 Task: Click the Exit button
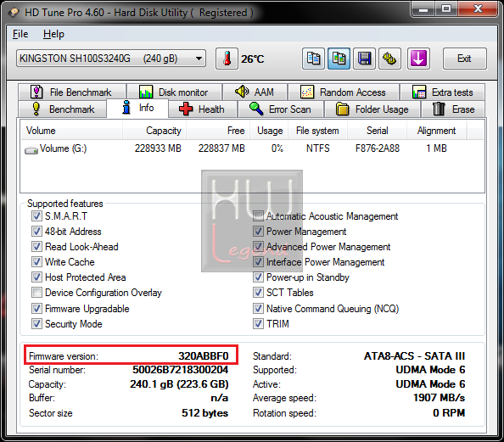coord(464,59)
